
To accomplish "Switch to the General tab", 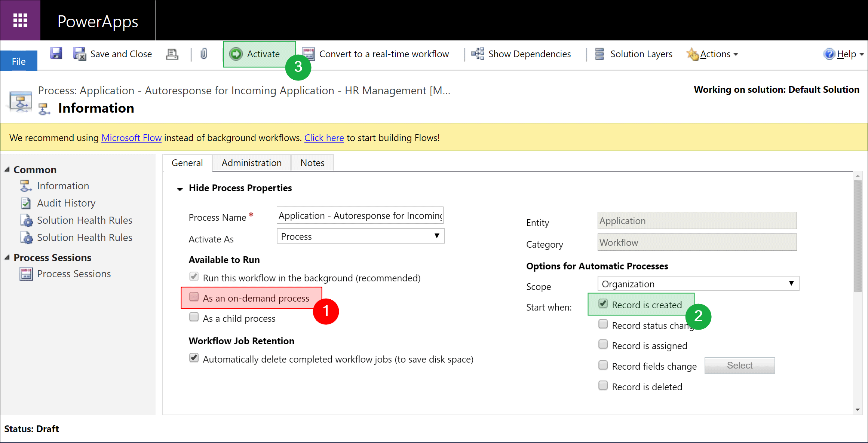I will click(187, 163).
